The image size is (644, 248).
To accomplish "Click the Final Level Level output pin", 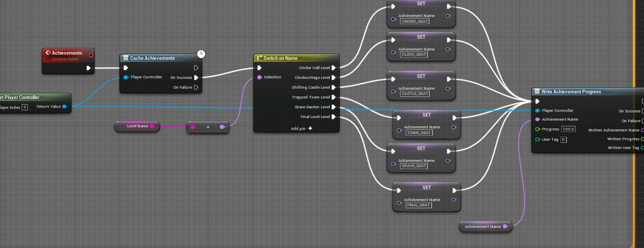I will click(334, 117).
